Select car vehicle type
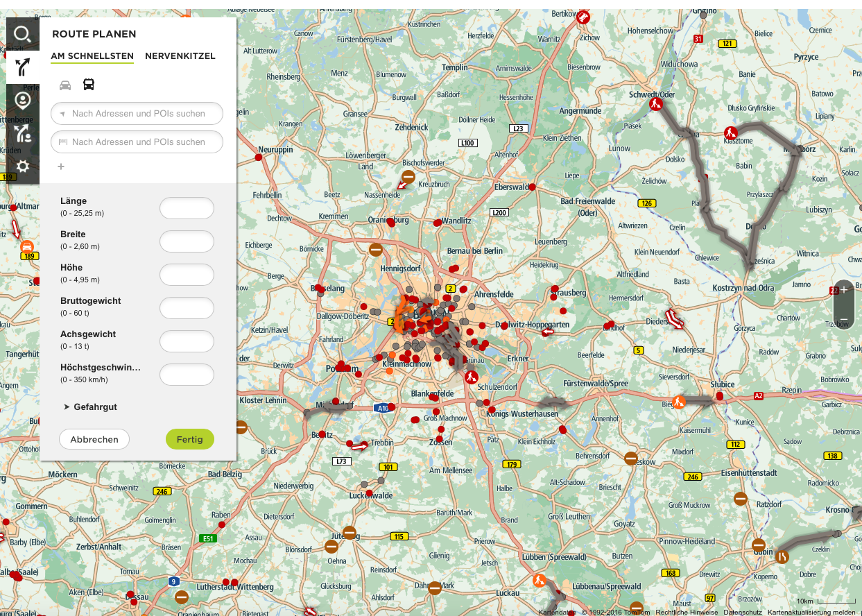 tap(65, 85)
